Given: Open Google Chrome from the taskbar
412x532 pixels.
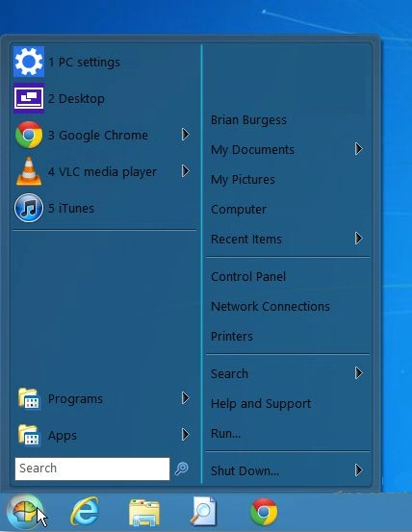Looking at the screenshot, I should [x=264, y=512].
